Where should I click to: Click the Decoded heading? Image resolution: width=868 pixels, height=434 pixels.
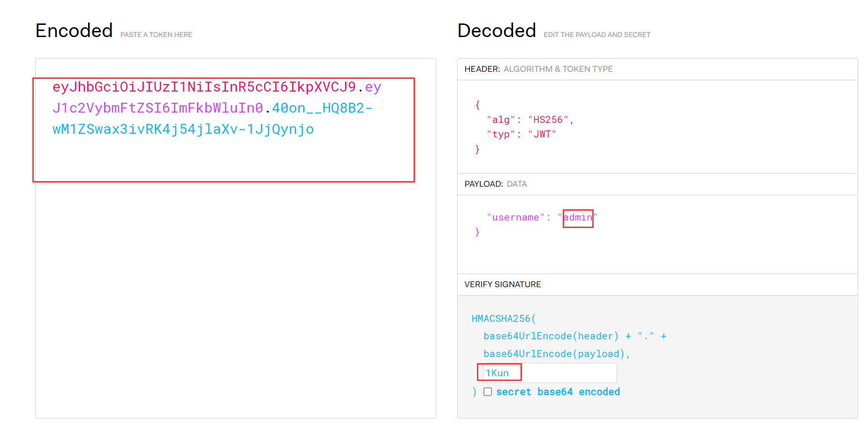click(497, 30)
